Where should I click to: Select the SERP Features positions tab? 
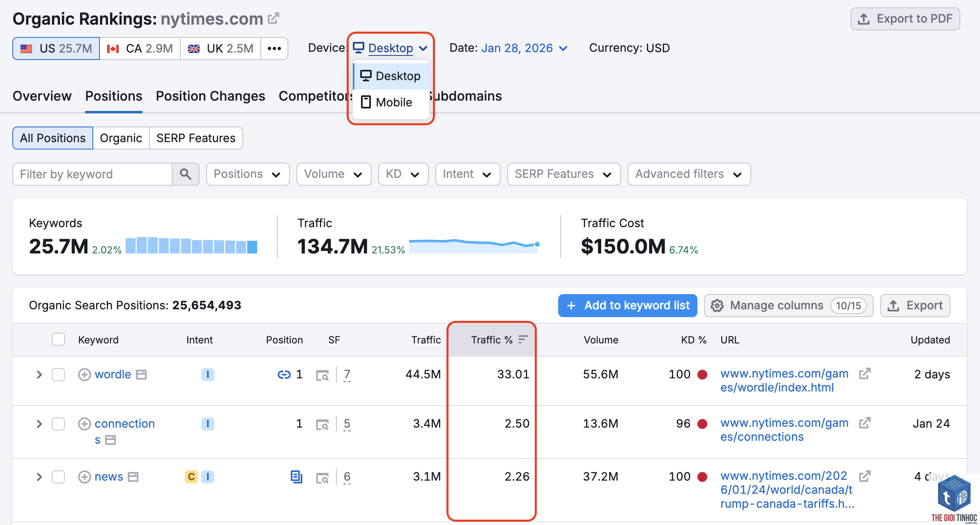pyautogui.click(x=196, y=138)
